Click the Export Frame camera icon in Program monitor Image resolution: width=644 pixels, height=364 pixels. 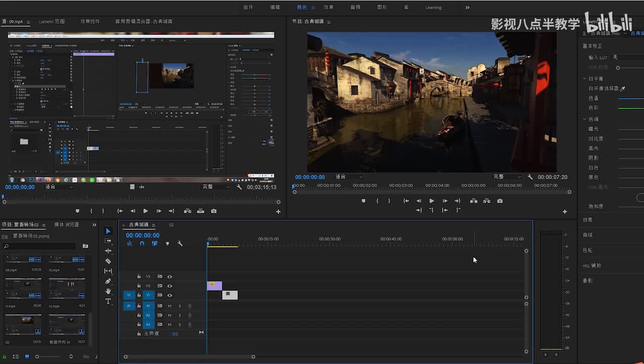click(500, 201)
